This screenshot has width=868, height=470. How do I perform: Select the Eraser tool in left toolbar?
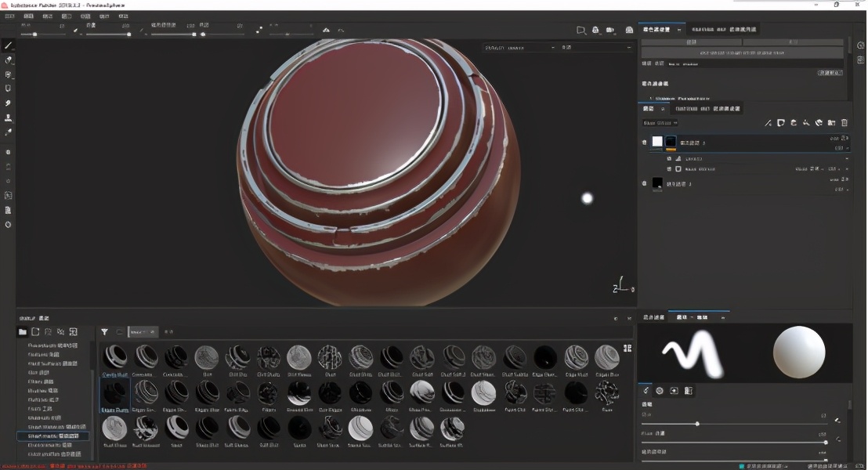[x=8, y=60]
